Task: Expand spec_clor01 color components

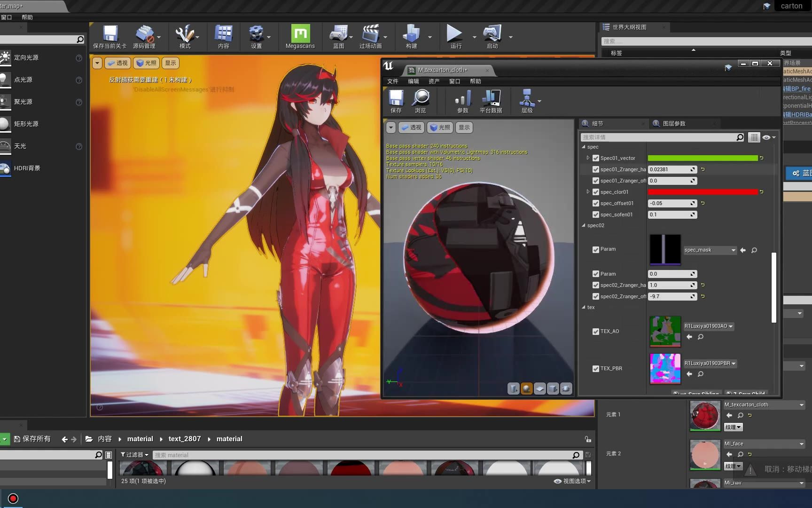Action: (x=588, y=192)
